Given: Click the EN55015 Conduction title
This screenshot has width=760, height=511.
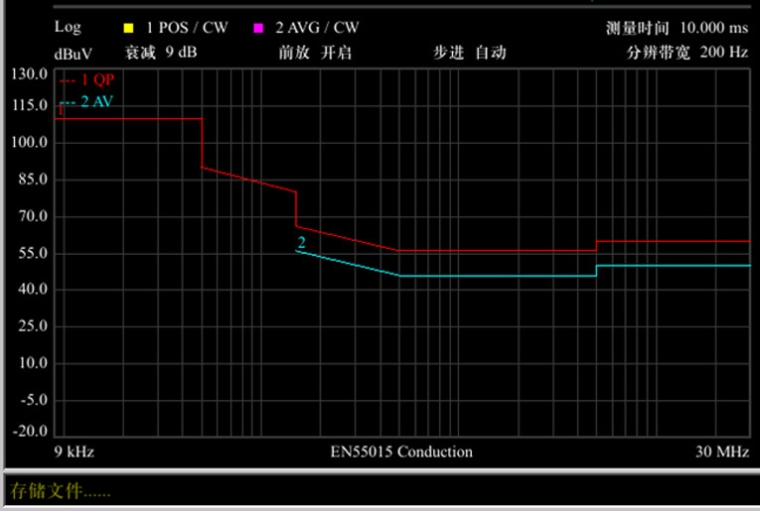Looking at the screenshot, I should [x=401, y=452].
